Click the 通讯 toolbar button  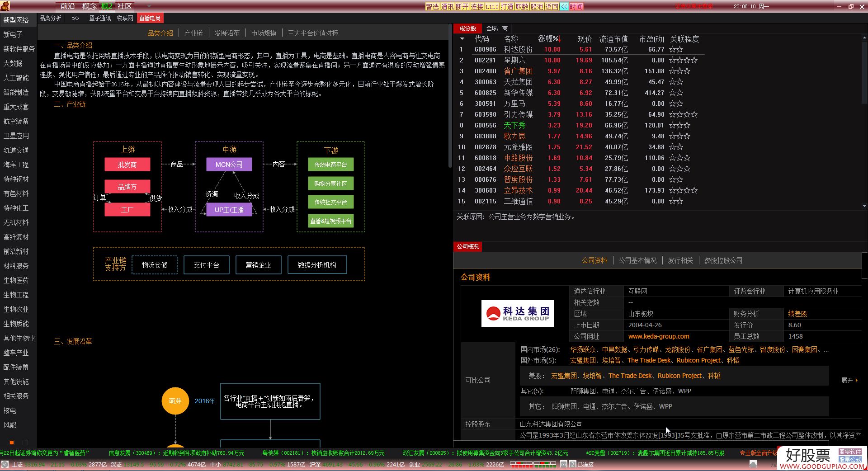(447, 7)
